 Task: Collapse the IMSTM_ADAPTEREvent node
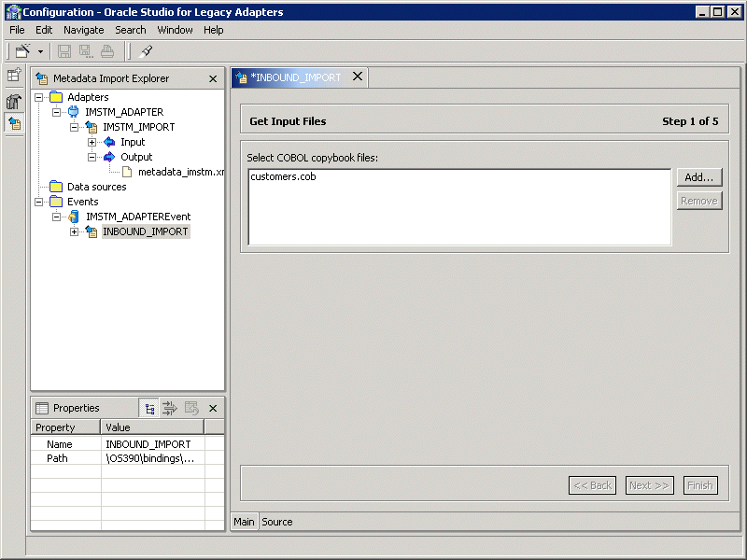click(x=56, y=217)
